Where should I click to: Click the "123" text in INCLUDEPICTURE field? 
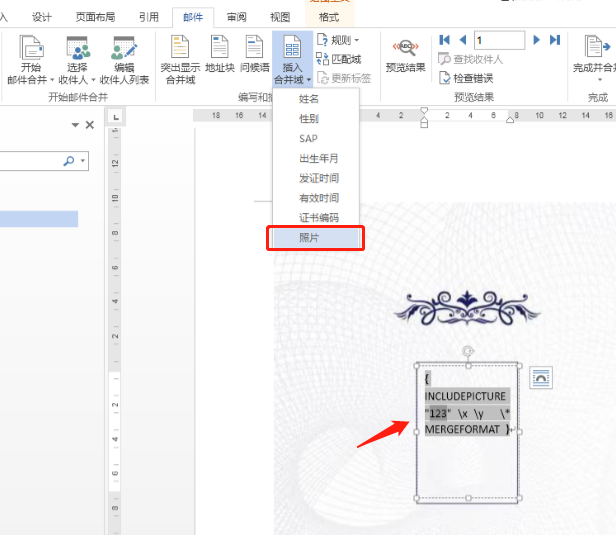click(438, 414)
